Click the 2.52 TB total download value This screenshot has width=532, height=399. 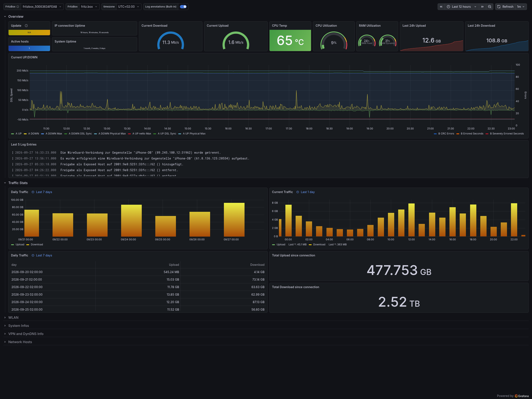tap(399, 302)
